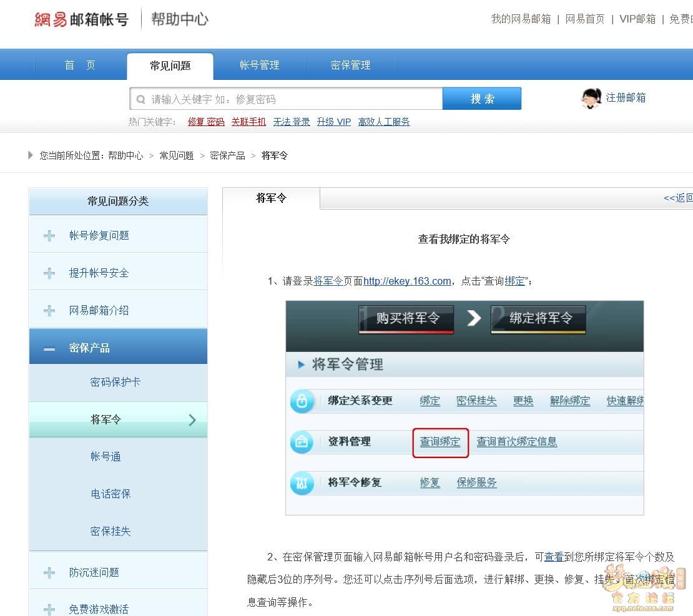The width and height of the screenshot is (693, 616).
Task: Select the 常见问题 navigation tab
Action: [170, 66]
